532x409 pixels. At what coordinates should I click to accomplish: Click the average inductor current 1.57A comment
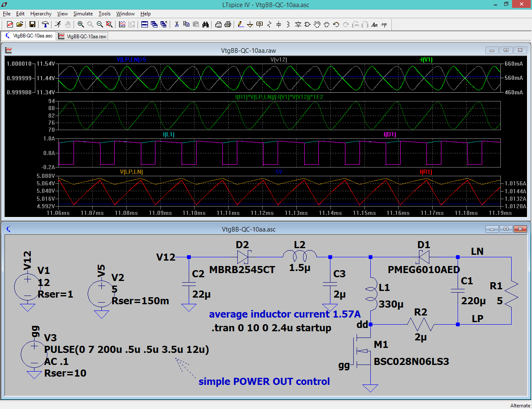[285, 314]
